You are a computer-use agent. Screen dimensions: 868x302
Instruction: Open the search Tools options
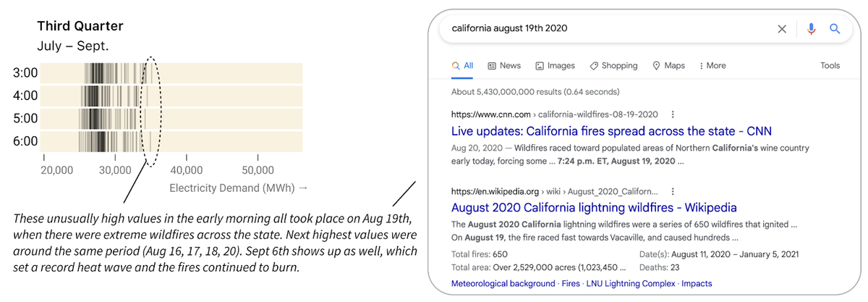coord(830,66)
